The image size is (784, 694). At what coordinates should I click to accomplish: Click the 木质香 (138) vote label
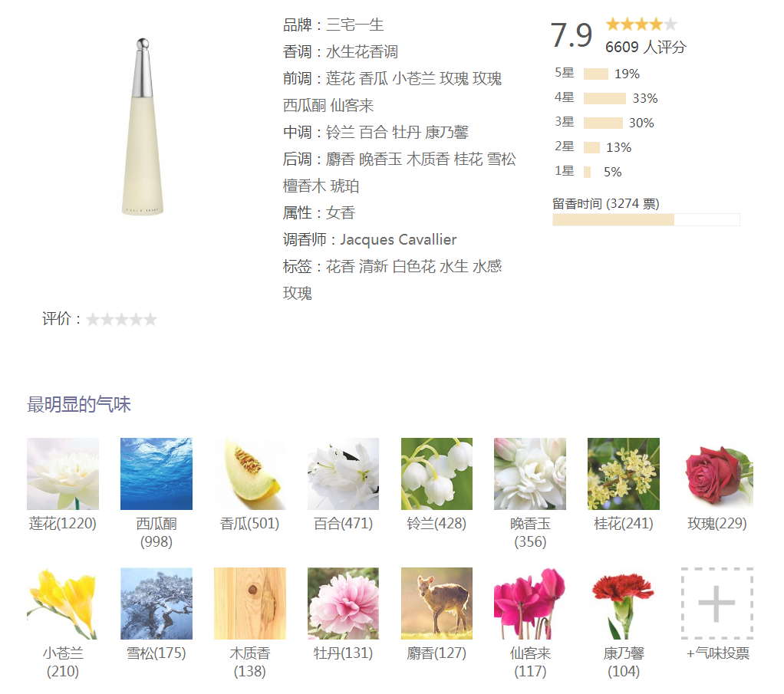pos(250,662)
